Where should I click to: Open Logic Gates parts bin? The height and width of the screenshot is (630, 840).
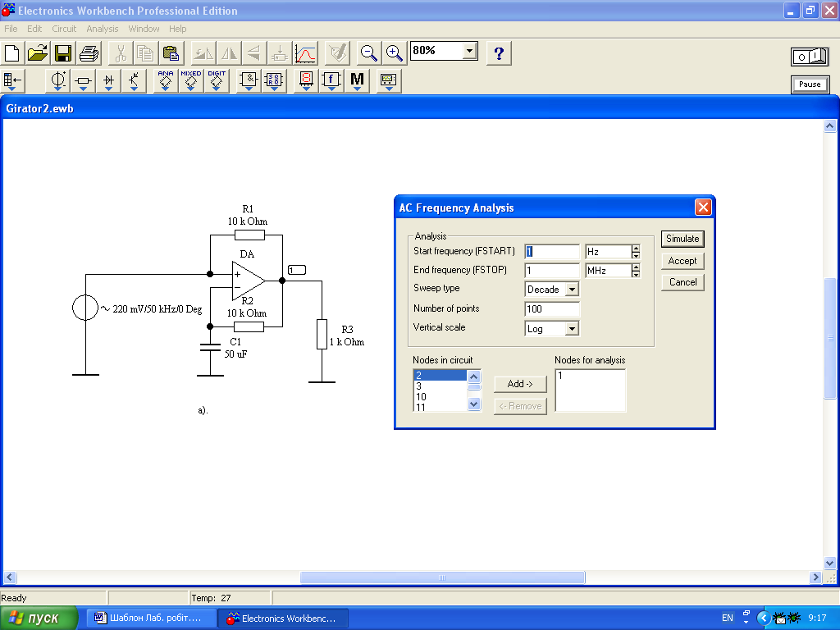tap(249, 81)
